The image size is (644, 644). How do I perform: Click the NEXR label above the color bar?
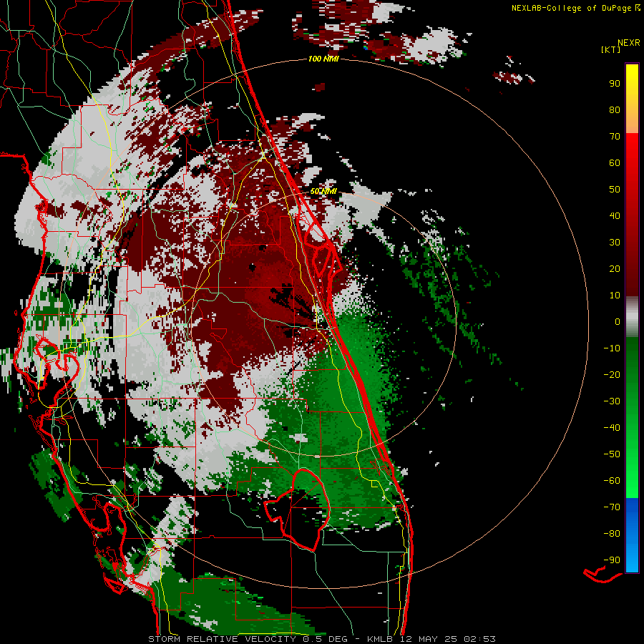tap(629, 43)
